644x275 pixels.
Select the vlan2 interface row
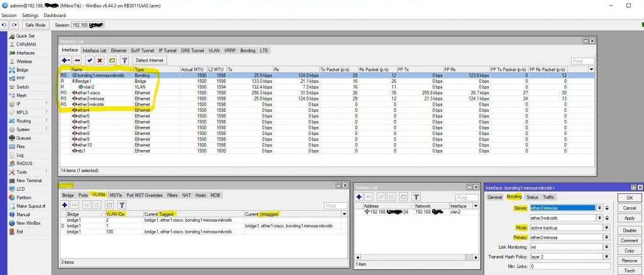tap(327, 87)
